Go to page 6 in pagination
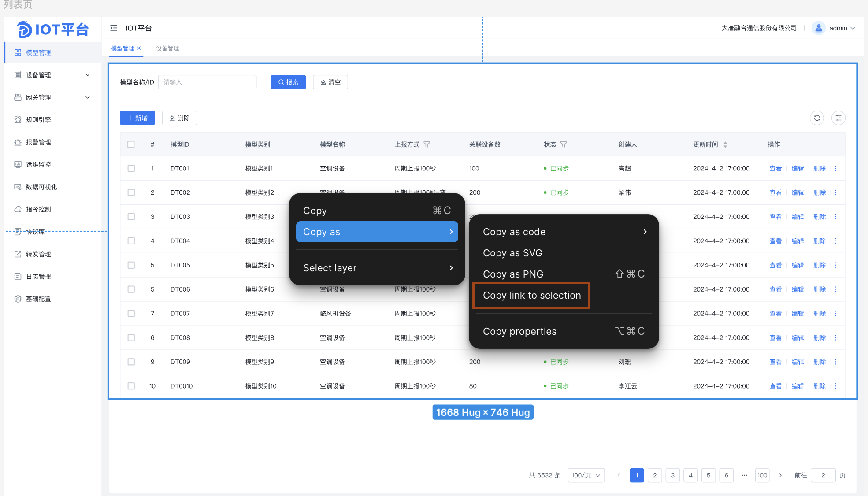The image size is (868, 496). coord(727,476)
